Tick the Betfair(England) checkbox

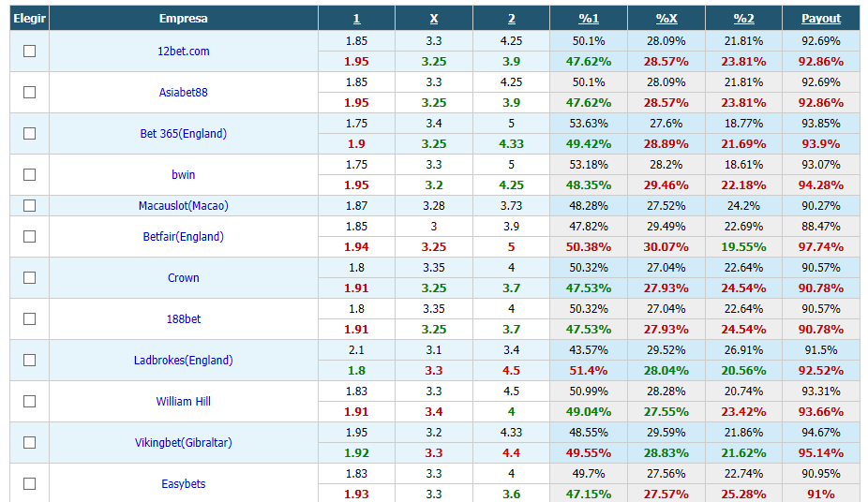(29, 237)
